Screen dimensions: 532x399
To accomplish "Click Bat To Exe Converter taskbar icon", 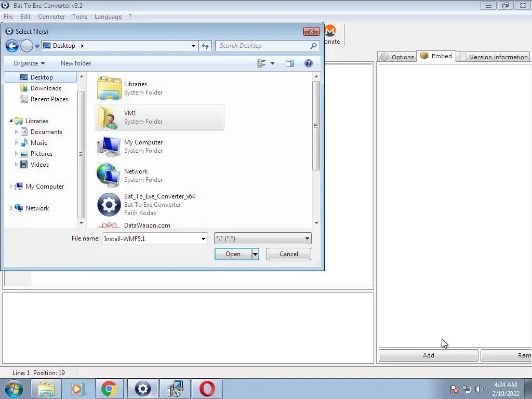I will click(142, 389).
